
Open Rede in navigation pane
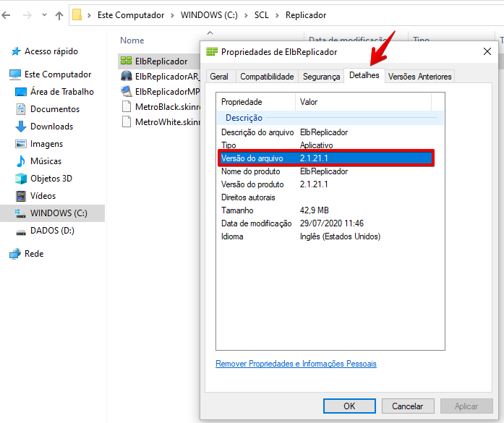pyautogui.click(x=34, y=254)
